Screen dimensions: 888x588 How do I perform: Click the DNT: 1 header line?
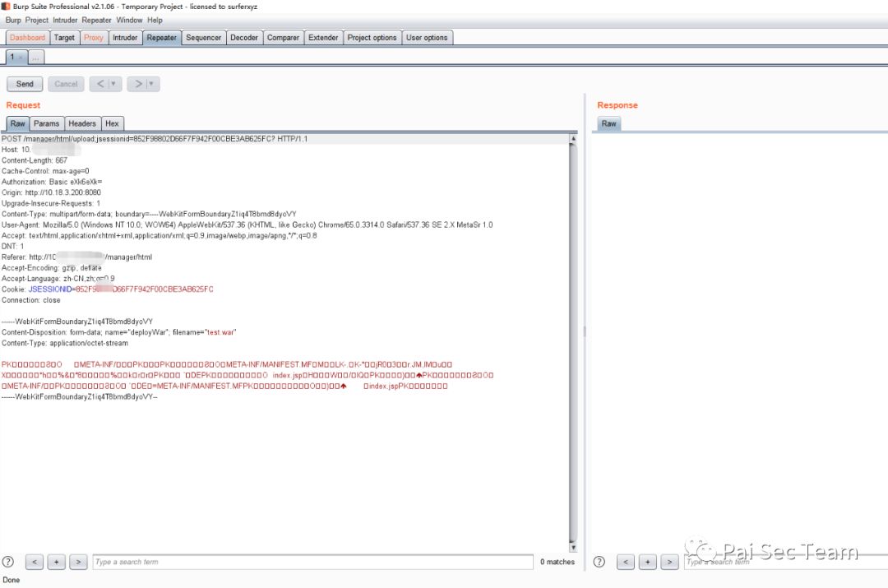click(x=12, y=247)
